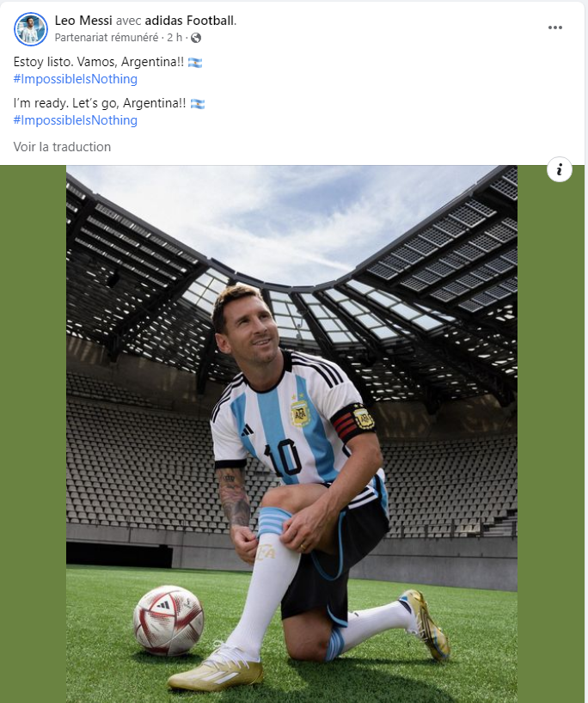Click the Argentina flag emoji after "Vamos, Argentina!!"
This screenshot has width=588, height=703.
pyautogui.click(x=195, y=63)
